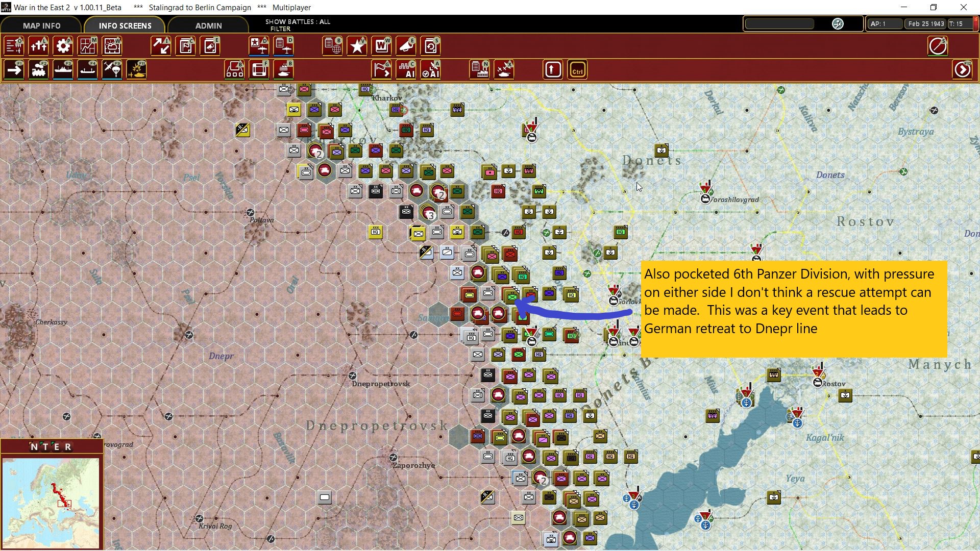Open the SHOW BATTLES filter

[x=298, y=24]
